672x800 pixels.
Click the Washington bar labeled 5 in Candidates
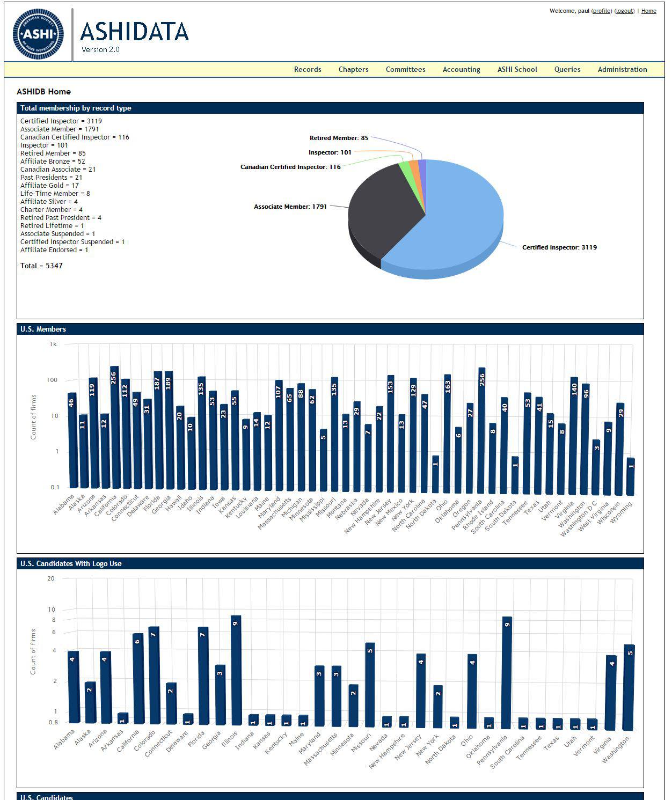pyautogui.click(x=630, y=687)
